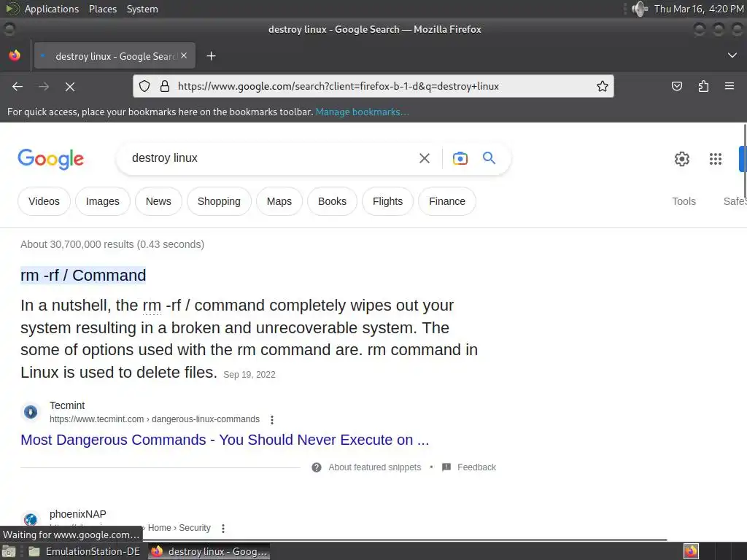The height and width of the screenshot is (560, 747).
Task: Switch to the Videos filter
Action: (x=44, y=201)
